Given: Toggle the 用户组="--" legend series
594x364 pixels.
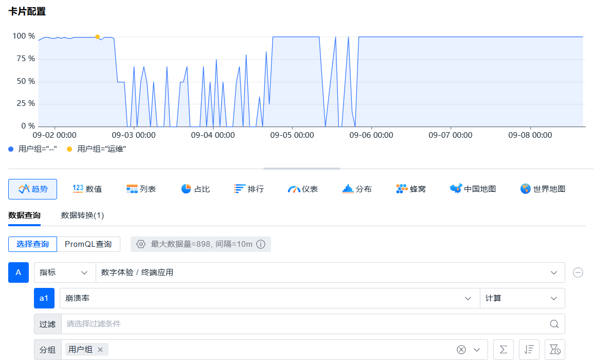Looking at the screenshot, I should [33, 149].
